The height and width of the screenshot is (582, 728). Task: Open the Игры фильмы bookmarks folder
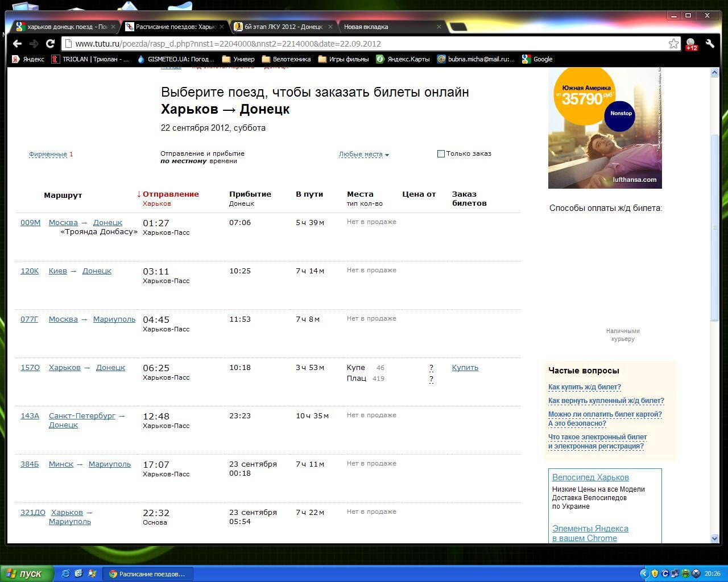pyautogui.click(x=343, y=59)
